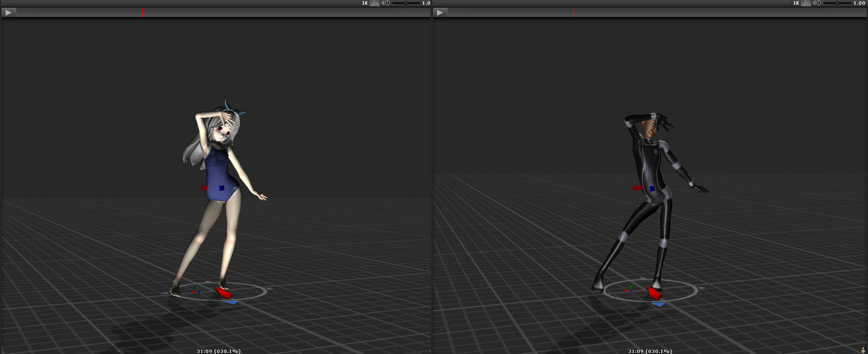The height and width of the screenshot is (354, 868).
Task: Select blue hip control on anime girl model
Action: [222, 188]
